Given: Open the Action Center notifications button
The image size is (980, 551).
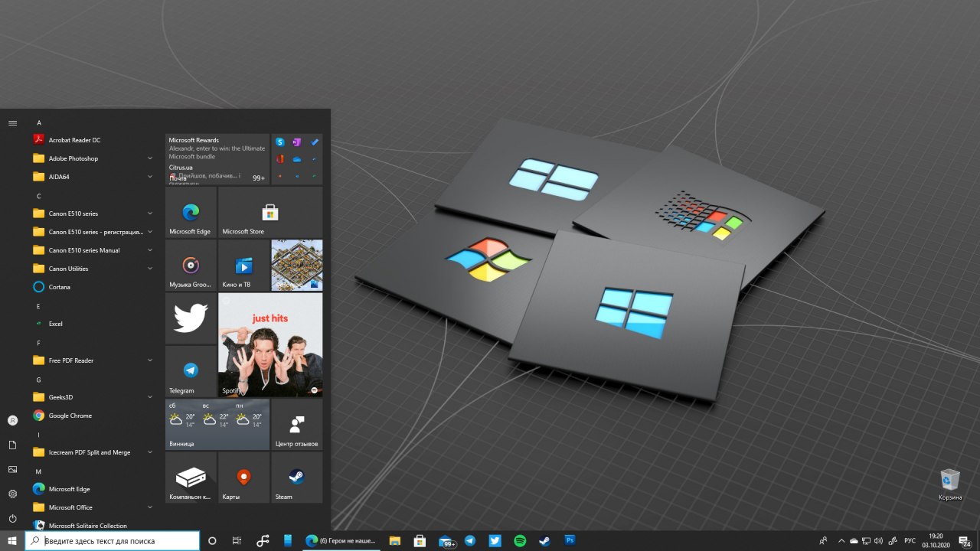Looking at the screenshot, I should coord(965,540).
